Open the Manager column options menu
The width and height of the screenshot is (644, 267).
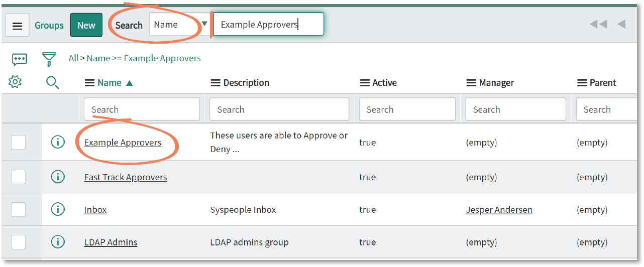pos(471,83)
